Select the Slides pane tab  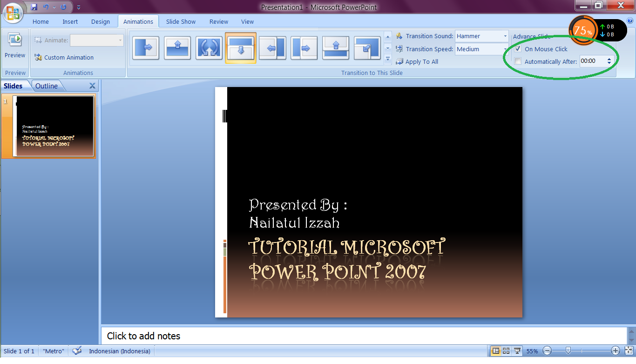[13, 86]
